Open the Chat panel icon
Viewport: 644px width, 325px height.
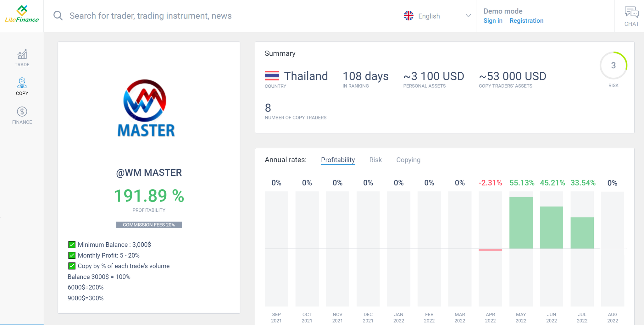631,16
